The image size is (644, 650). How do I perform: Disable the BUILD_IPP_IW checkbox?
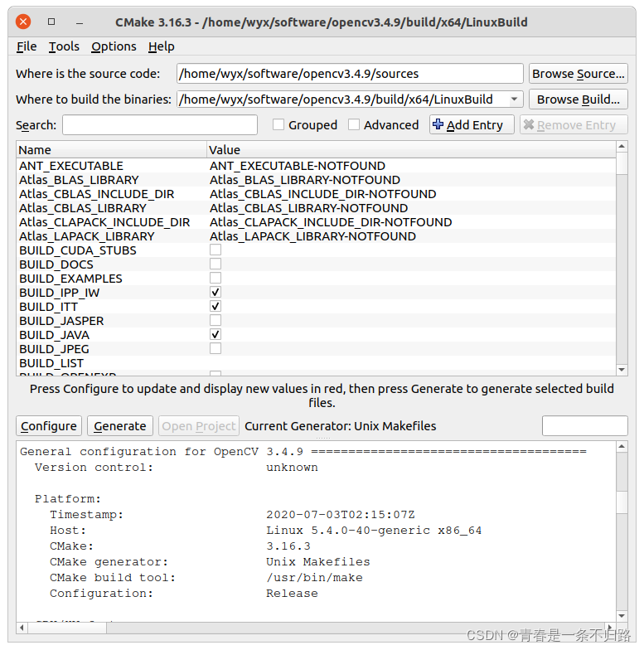click(x=215, y=293)
